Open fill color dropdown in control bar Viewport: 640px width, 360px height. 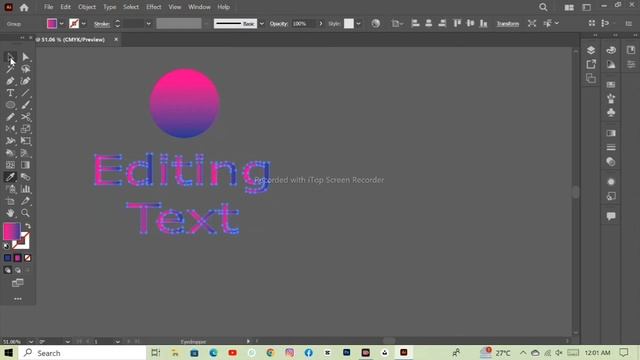pyautogui.click(x=61, y=24)
